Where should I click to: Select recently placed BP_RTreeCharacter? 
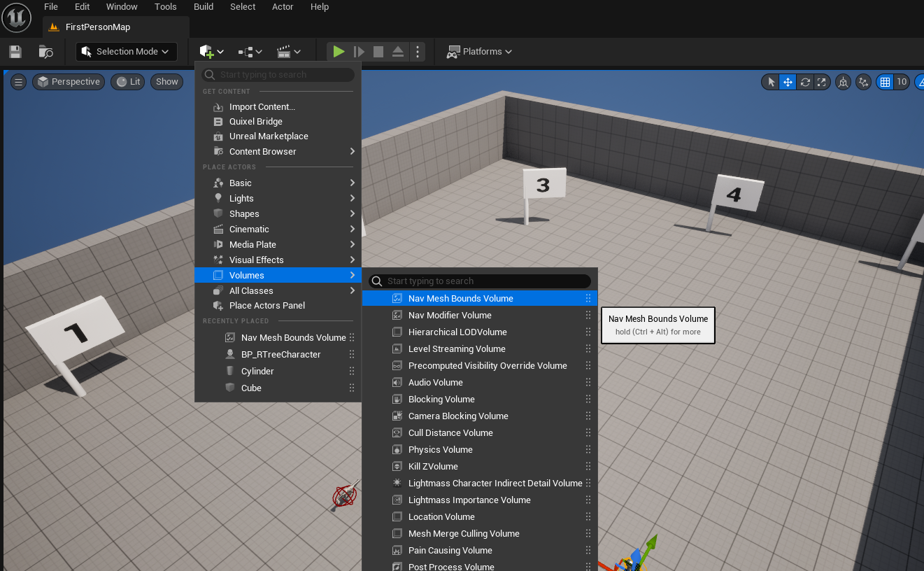point(278,355)
